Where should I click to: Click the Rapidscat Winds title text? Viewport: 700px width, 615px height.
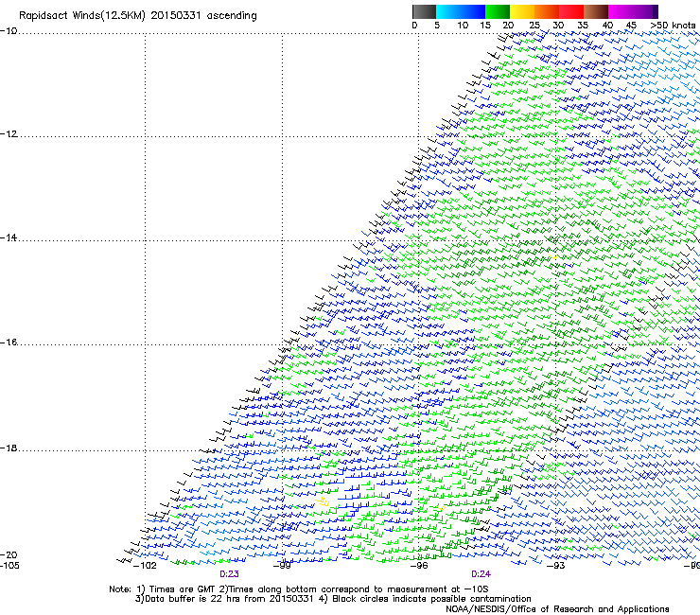pyautogui.click(x=138, y=16)
